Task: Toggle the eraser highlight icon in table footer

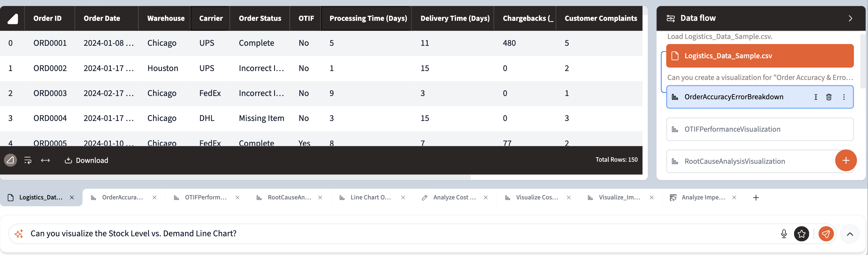Action: coord(10,160)
